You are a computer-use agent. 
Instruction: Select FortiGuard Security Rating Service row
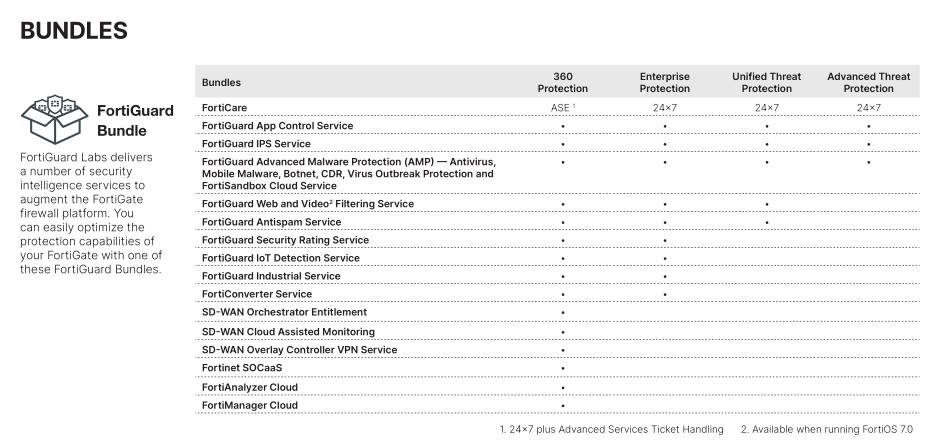285,240
